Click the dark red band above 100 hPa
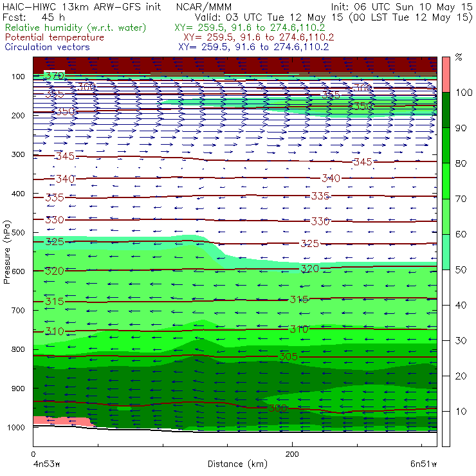Screen dimensions: 476x476 [x=235, y=65]
